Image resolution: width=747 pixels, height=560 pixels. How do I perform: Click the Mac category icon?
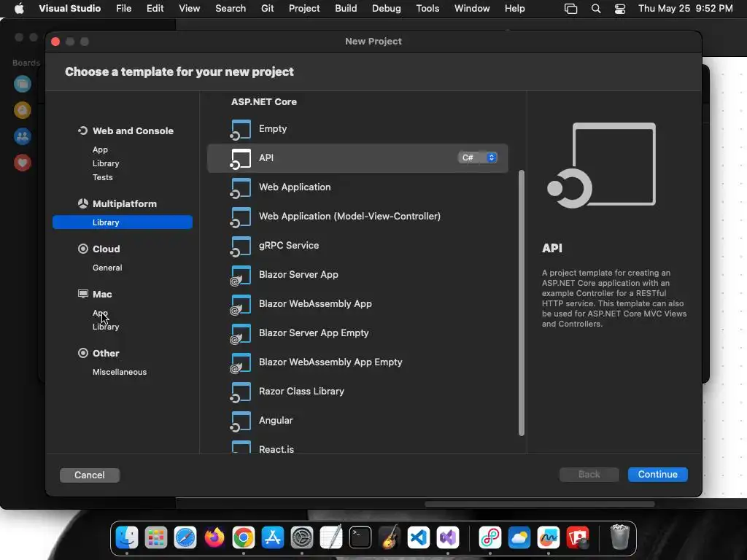[x=83, y=294]
